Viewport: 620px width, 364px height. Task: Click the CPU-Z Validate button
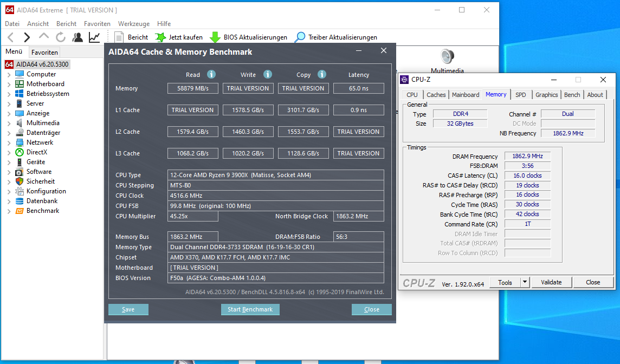tap(551, 282)
